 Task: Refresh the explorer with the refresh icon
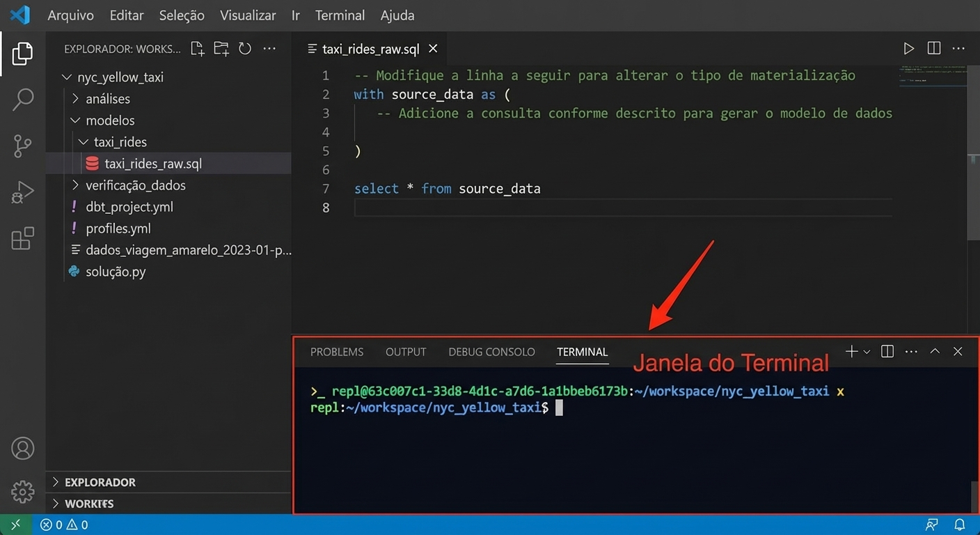point(245,49)
